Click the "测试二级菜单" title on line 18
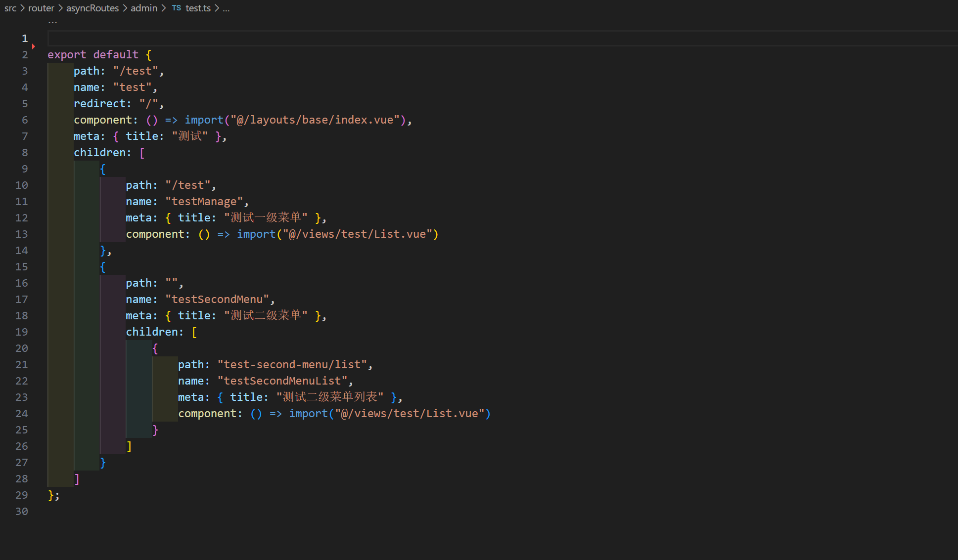Screen dimensions: 958x560 [x=266, y=315]
